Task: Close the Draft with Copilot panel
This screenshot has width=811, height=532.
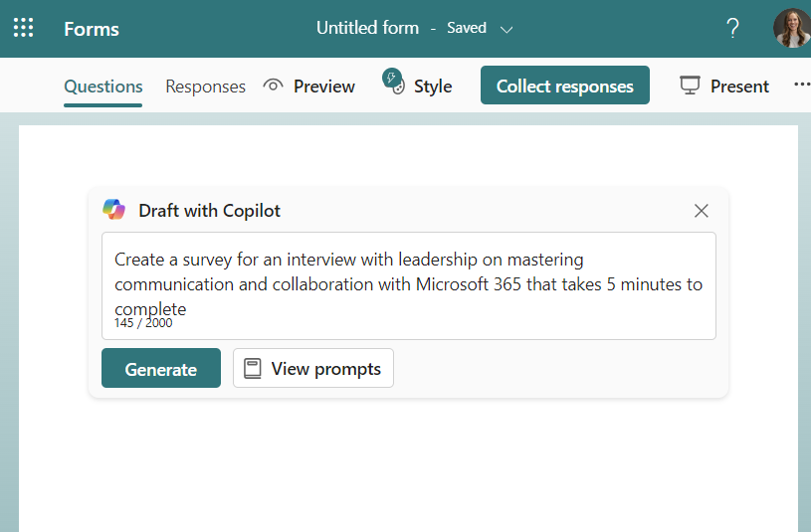Action: click(x=702, y=211)
